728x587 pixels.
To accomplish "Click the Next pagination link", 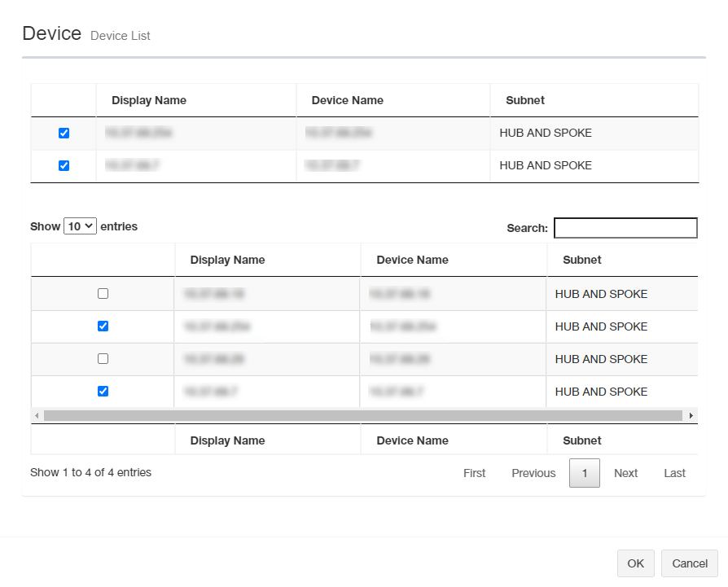I will click(625, 473).
